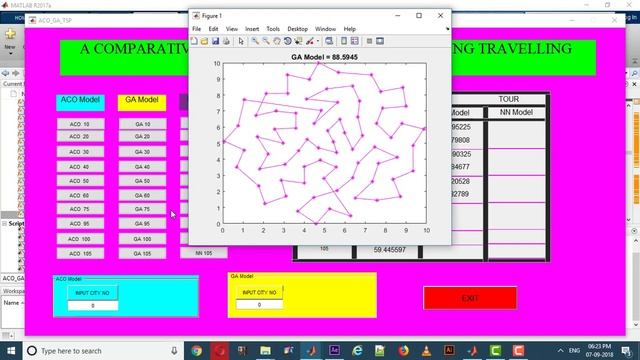Image resolution: width=640 pixels, height=360 pixels.
Task: Insert a colorbar via toolbar icon
Action: pos(344,41)
